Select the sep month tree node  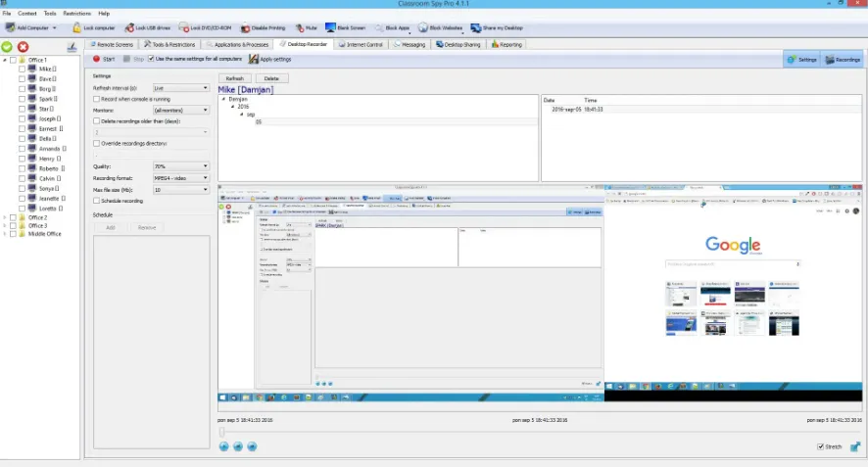[x=251, y=115]
